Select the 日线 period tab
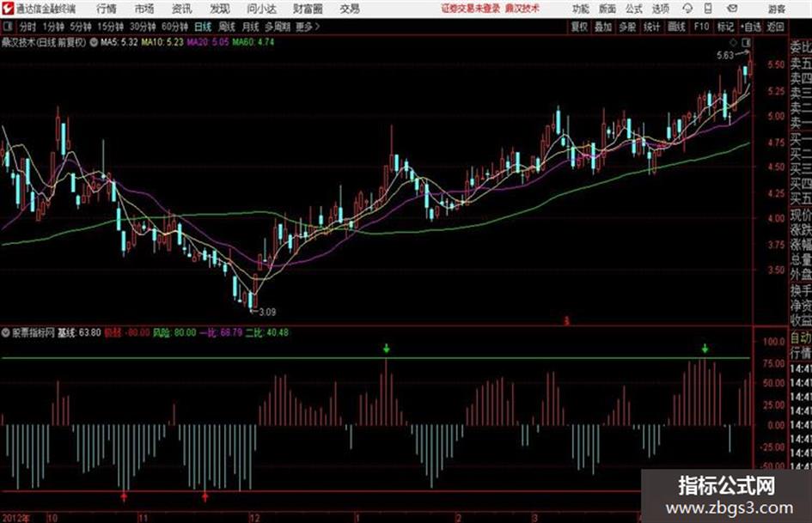812x523 pixels. (x=203, y=27)
